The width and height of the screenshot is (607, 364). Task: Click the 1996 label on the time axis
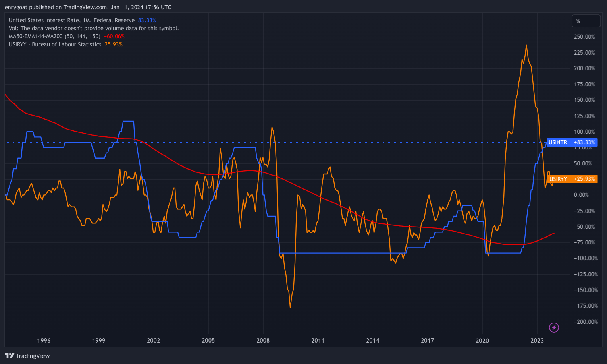(44, 341)
